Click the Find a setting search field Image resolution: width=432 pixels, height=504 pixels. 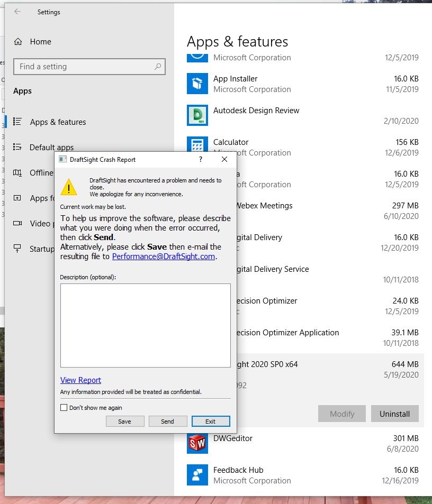[89, 67]
